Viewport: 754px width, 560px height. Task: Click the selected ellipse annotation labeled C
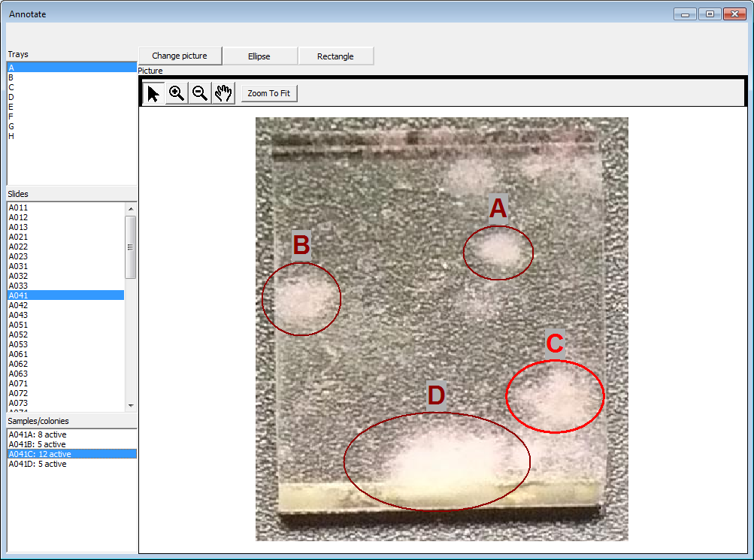point(555,396)
